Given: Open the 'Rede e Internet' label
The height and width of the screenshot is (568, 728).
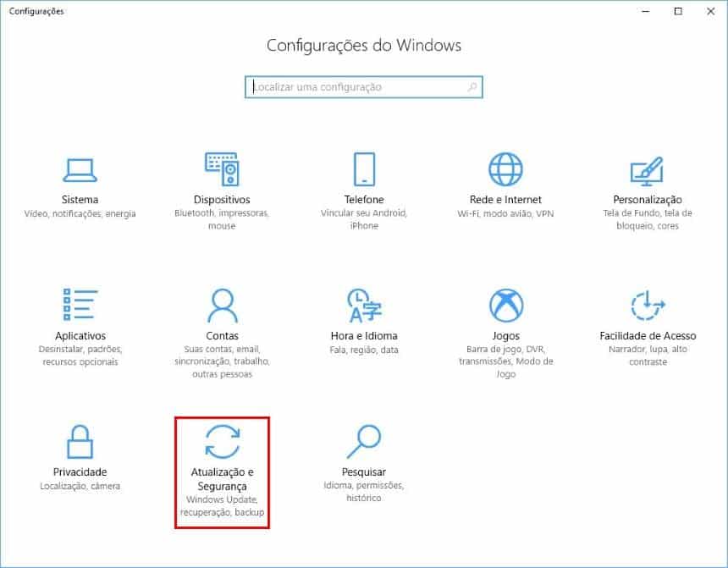Looking at the screenshot, I should click(505, 200).
